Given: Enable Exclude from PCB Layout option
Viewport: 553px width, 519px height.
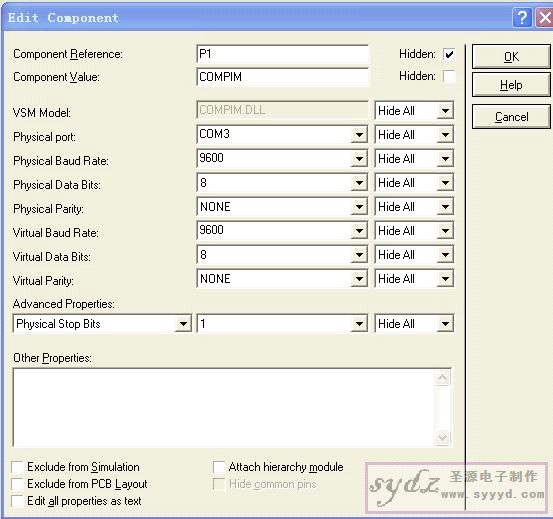Looking at the screenshot, I should (17, 484).
